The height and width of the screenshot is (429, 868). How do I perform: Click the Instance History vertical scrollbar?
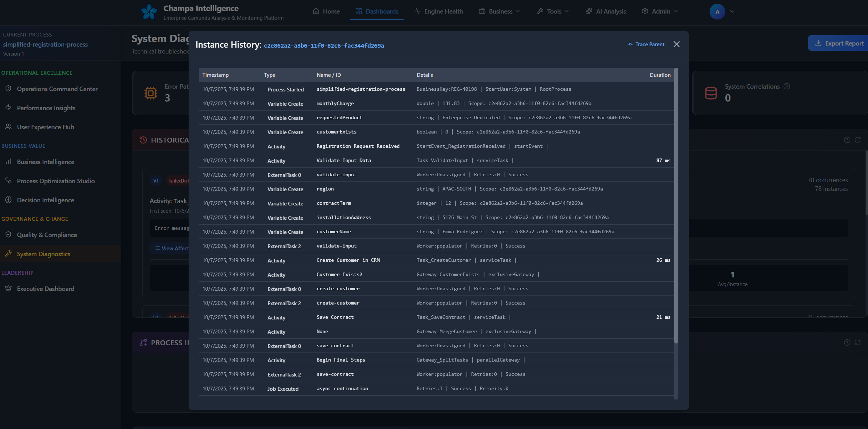coord(676,205)
